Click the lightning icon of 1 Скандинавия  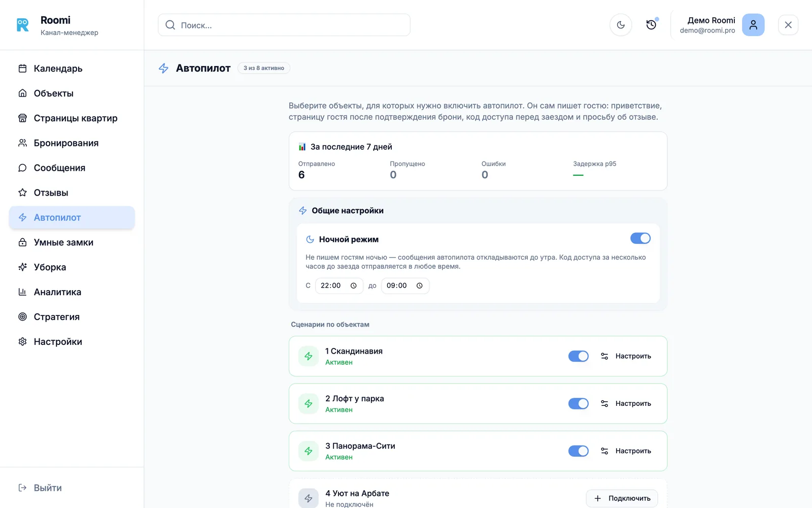(x=309, y=356)
